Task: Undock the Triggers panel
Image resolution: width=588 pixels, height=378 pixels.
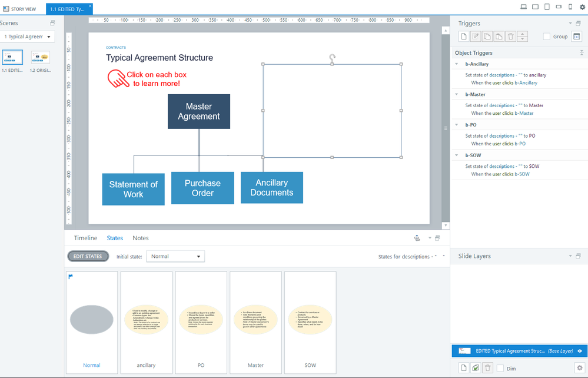Action: click(x=578, y=23)
